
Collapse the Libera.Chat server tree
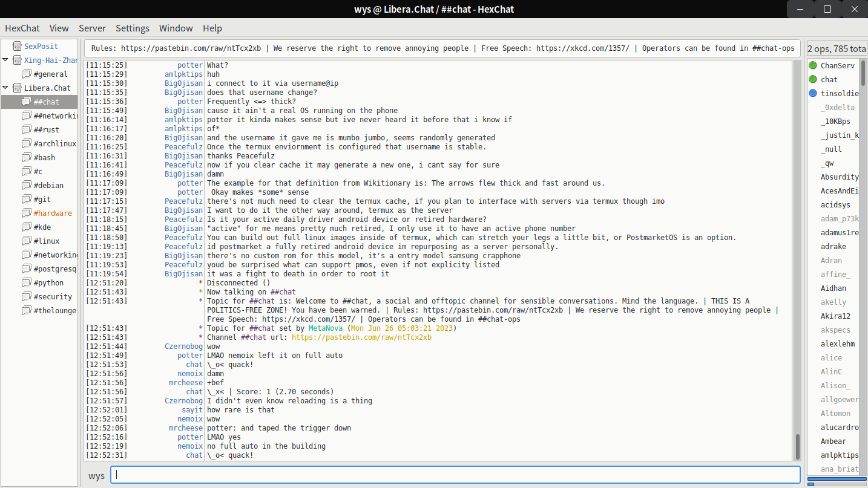point(5,88)
